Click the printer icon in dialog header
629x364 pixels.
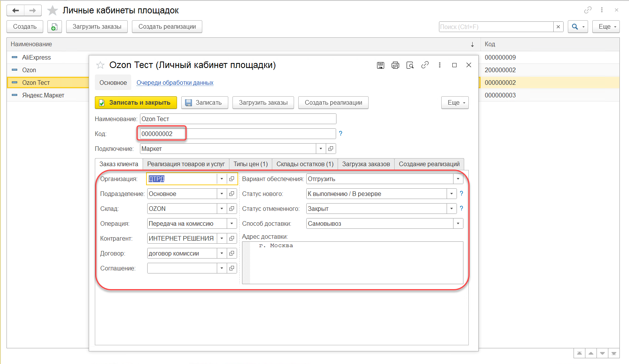point(395,65)
